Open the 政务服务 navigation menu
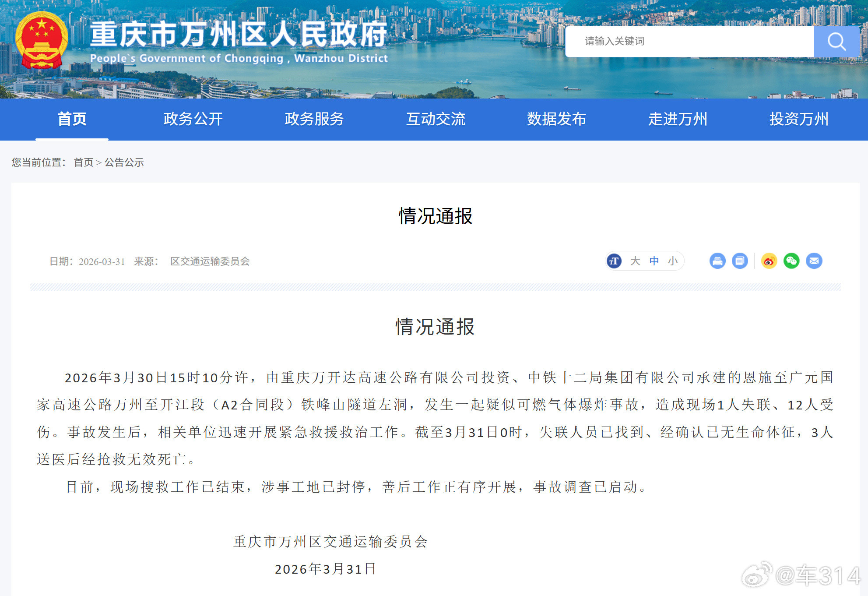Screen dimensions: 868x596 313,119
